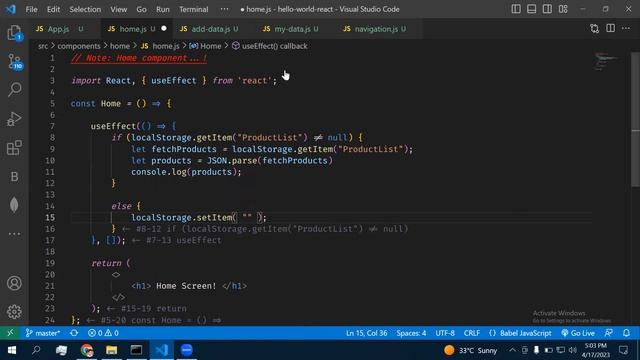Click the code minimap preview
The image size is (640, 360).
[606, 62]
